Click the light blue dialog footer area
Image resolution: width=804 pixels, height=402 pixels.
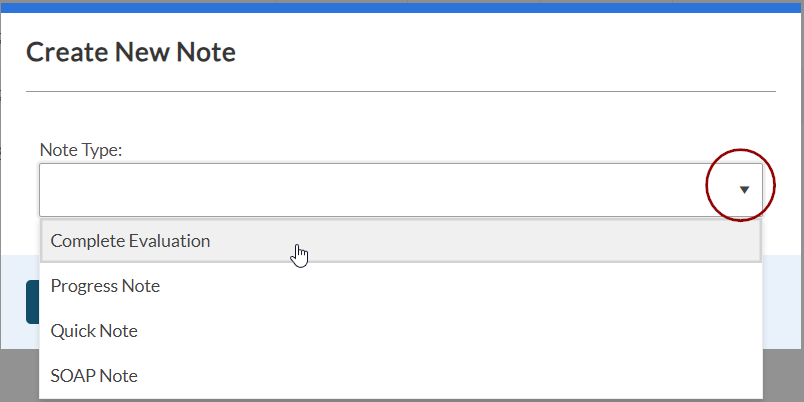click(782, 300)
